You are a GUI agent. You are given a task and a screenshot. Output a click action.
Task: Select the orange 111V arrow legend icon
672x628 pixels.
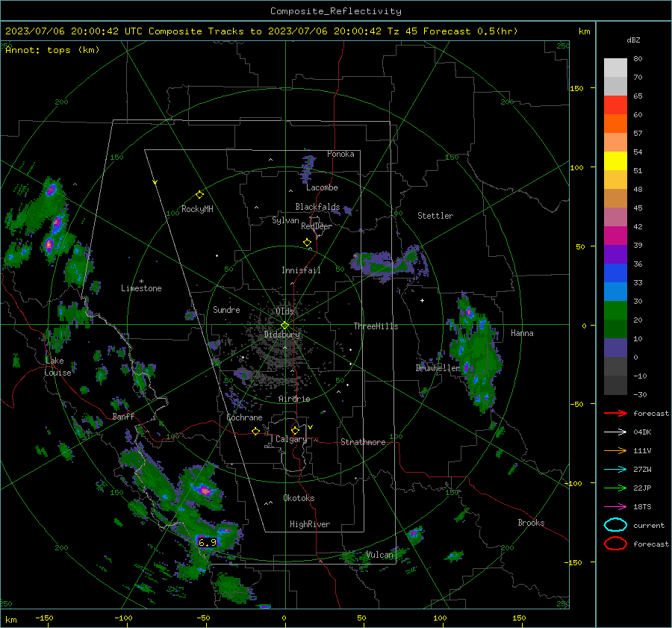click(x=615, y=450)
